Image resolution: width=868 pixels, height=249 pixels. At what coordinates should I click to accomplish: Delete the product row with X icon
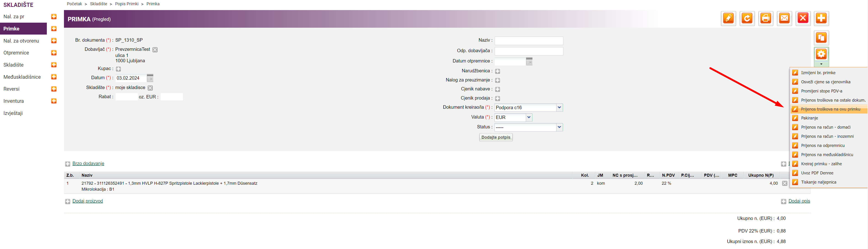point(785,184)
